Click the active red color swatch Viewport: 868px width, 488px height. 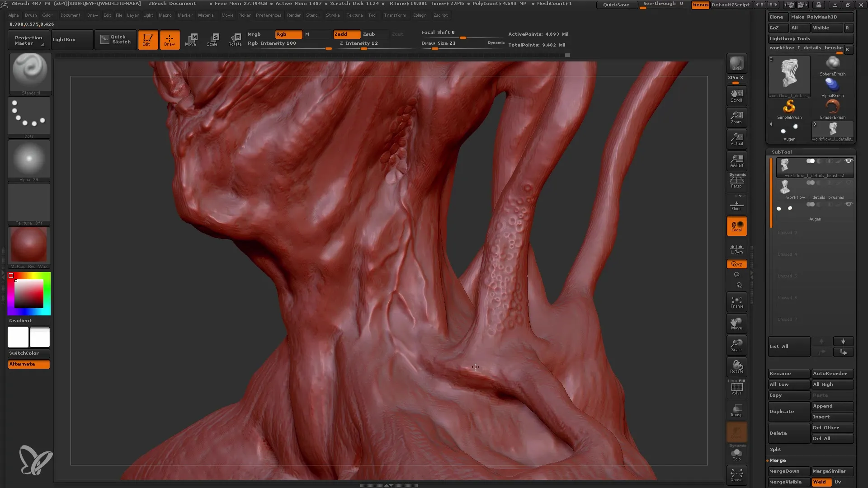point(11,275)
